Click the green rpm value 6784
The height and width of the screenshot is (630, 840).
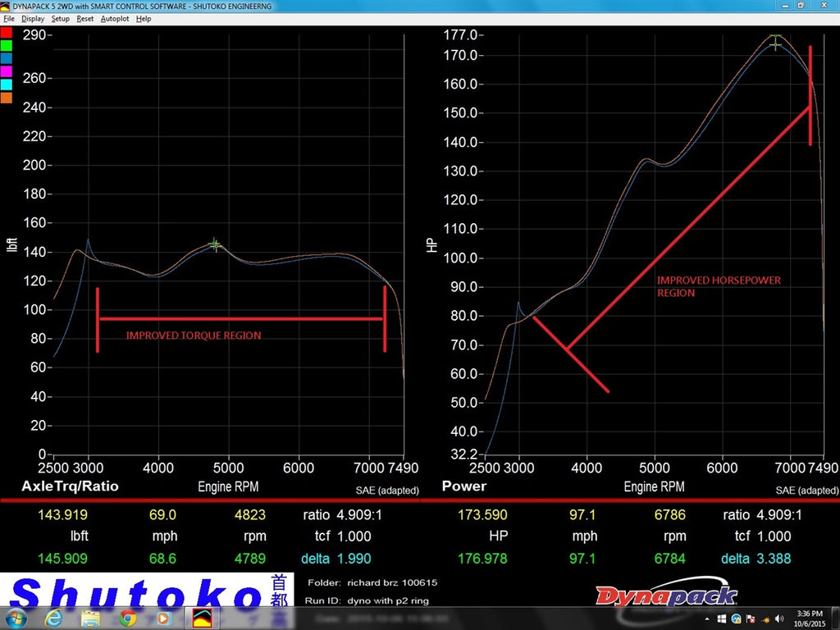tap(669, 559)
